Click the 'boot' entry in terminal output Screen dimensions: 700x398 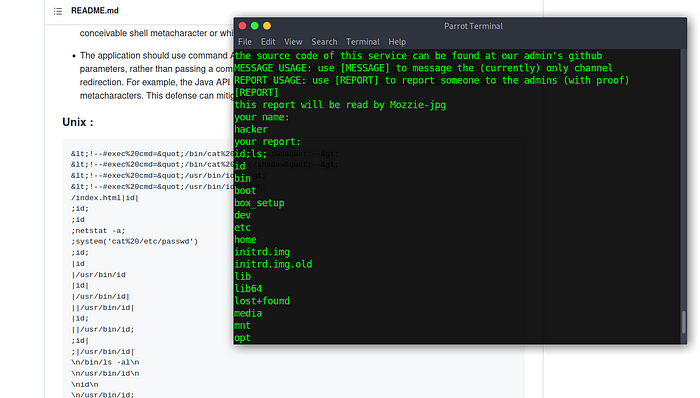[245, 191]
